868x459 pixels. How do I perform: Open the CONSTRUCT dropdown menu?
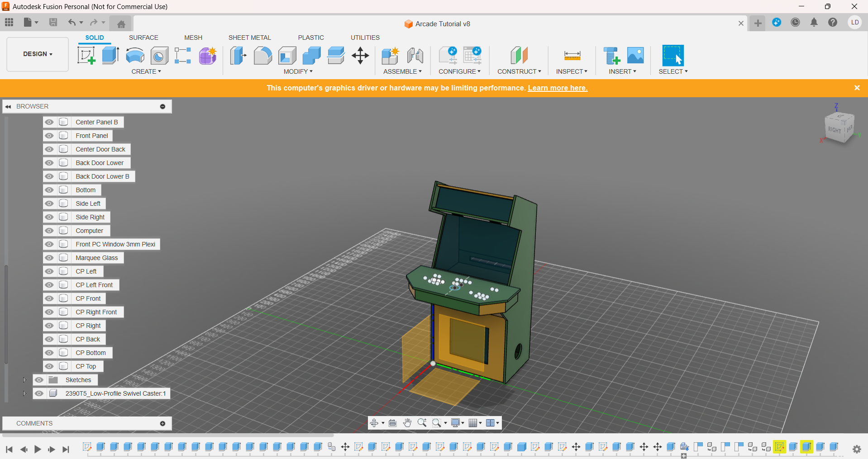pyautogui.click(x=519, y=71)
